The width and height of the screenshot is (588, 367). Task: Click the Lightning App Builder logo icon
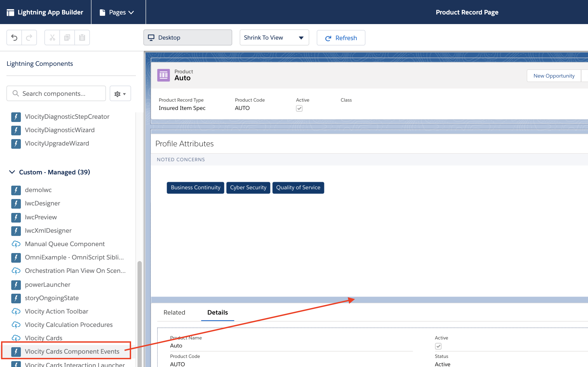coord(10,12)
